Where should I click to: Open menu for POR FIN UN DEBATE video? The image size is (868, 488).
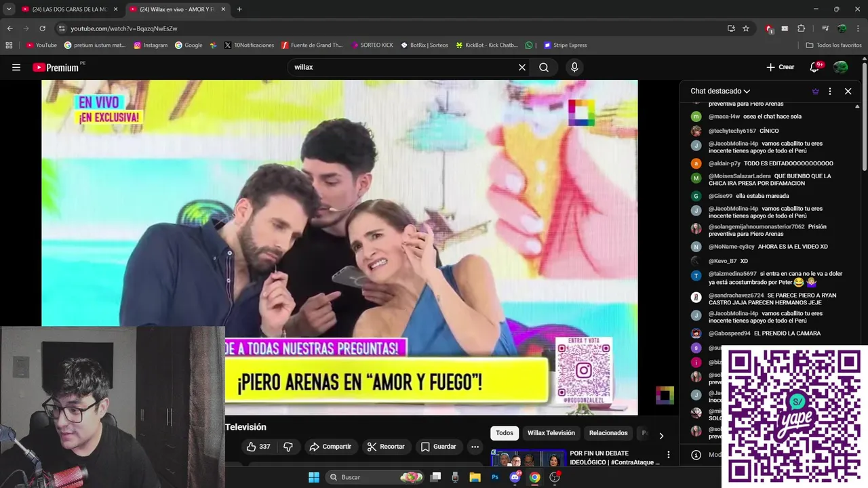668,455
